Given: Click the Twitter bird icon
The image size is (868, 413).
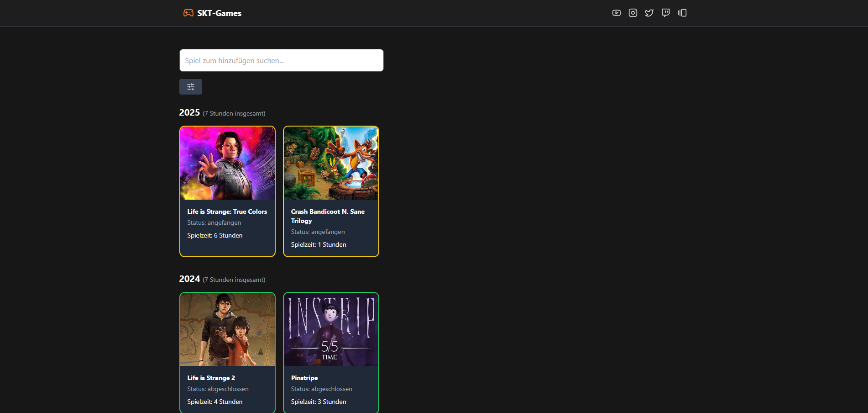Looking at the screenshot, I should pyautogui.click(x=649, y=13).
